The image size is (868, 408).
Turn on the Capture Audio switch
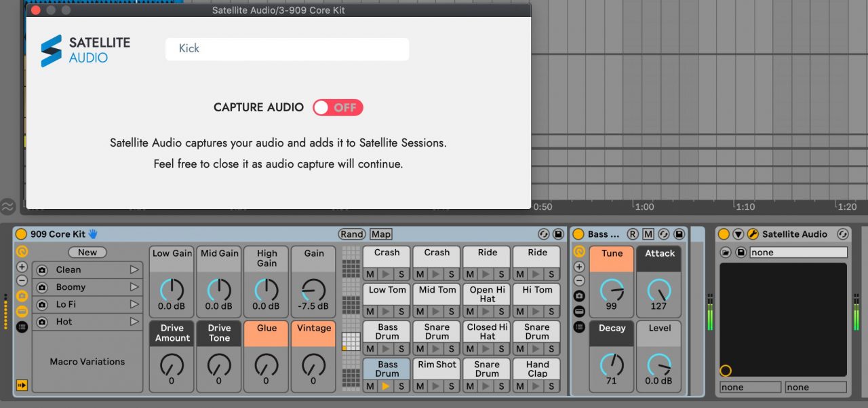click(338, 107)
